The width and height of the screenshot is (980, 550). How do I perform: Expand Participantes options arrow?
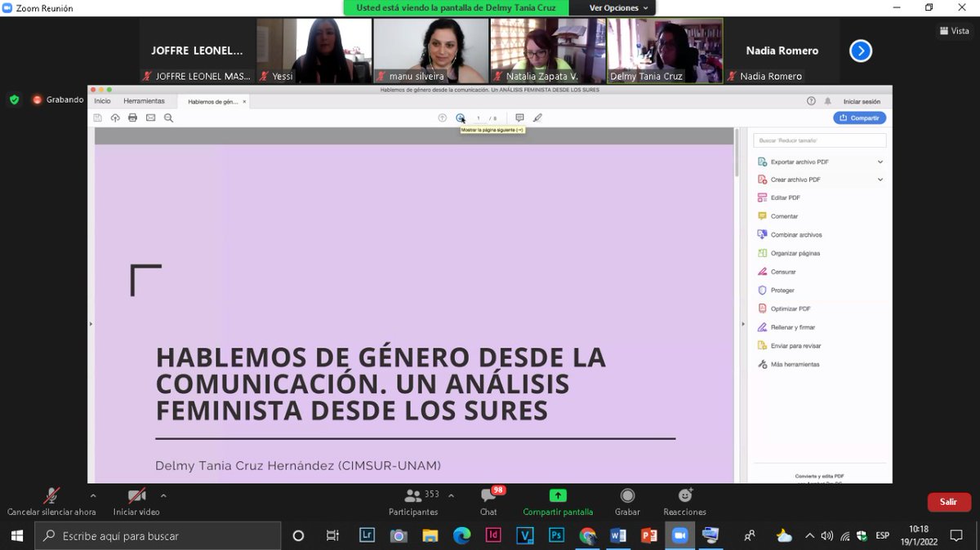pos(451,495)
